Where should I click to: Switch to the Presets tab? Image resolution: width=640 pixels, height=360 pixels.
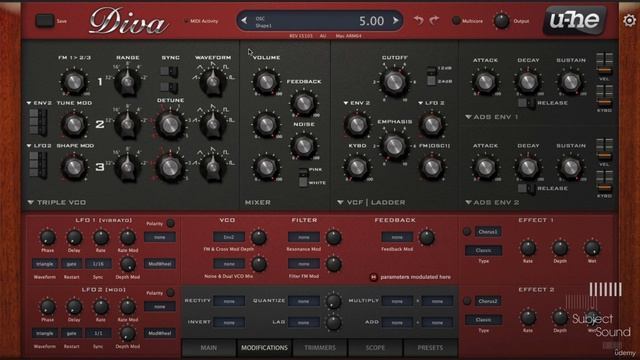(430, 348)
